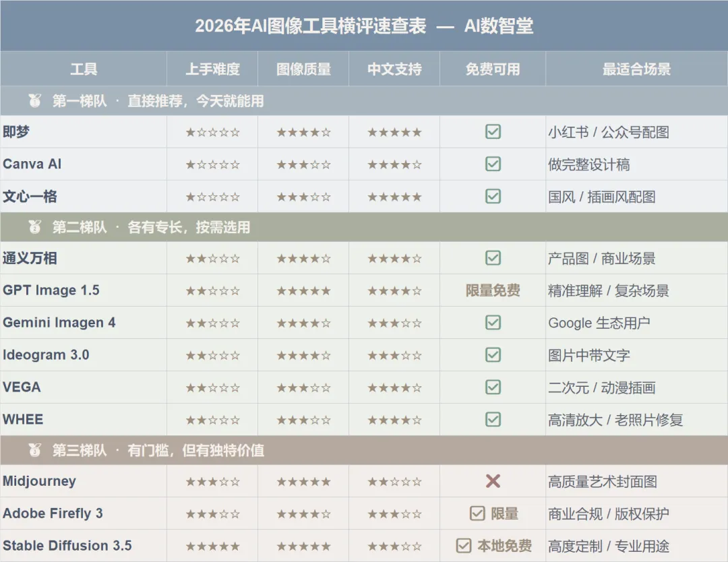This screenshot has height=562, width=728.
Task: Click the tool name Adobe Firefly 3
Action: click(x=53, y=513)
